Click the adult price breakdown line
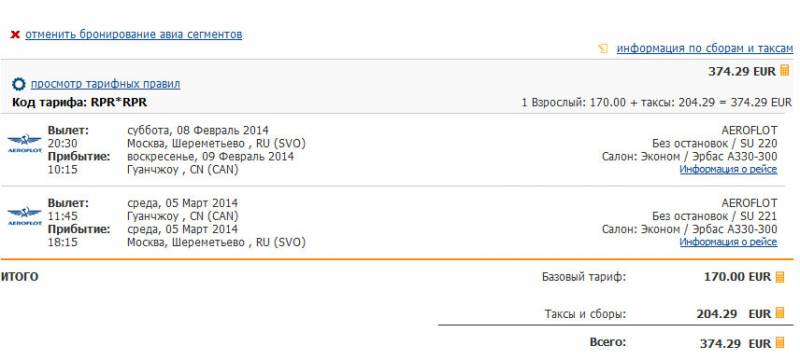Viewport: 800px width, 360px height. (657, 102)
